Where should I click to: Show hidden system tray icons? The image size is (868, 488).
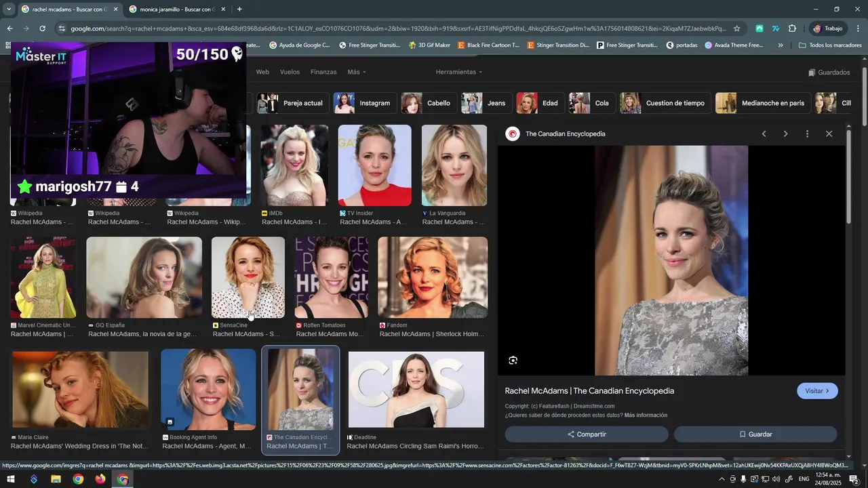click(722, 479)
